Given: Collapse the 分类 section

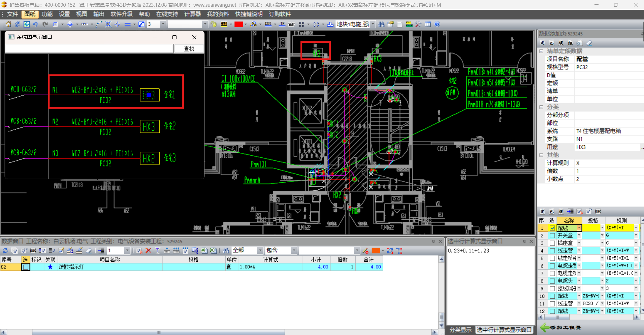Looking at the screenshot, I should pyautogui.click(x=541, y=107).
